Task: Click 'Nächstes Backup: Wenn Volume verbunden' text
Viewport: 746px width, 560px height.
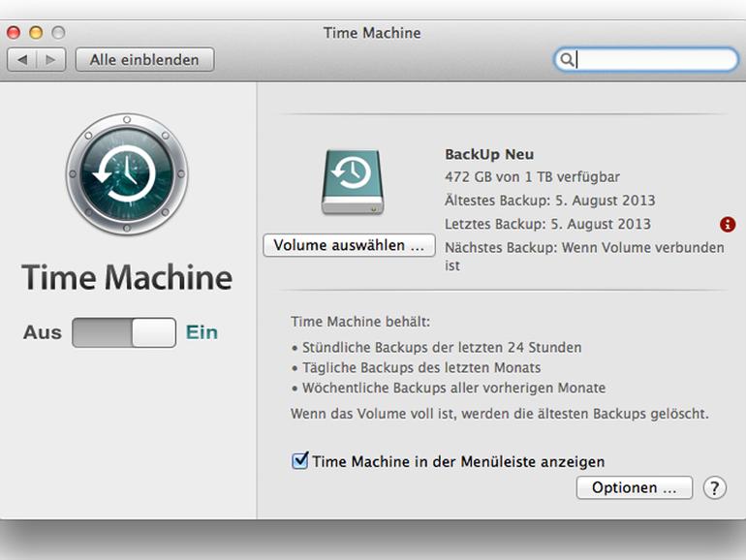Action: click(584, 248)
